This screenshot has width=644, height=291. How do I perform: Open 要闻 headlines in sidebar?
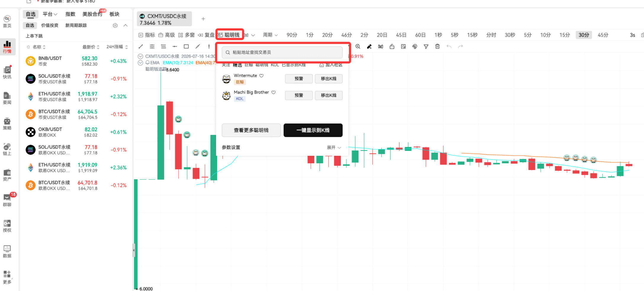pyautogui.click(x=7, y=98)
